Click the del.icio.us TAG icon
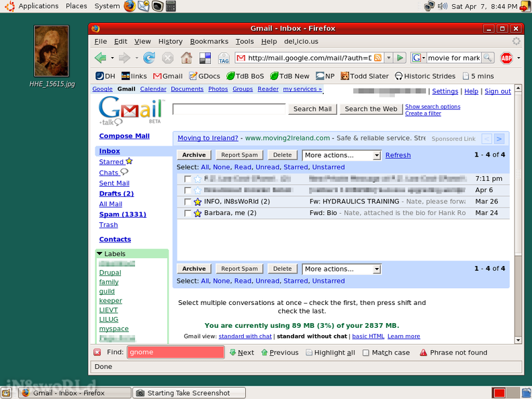532x399 pixels. (x=224, y=58)
